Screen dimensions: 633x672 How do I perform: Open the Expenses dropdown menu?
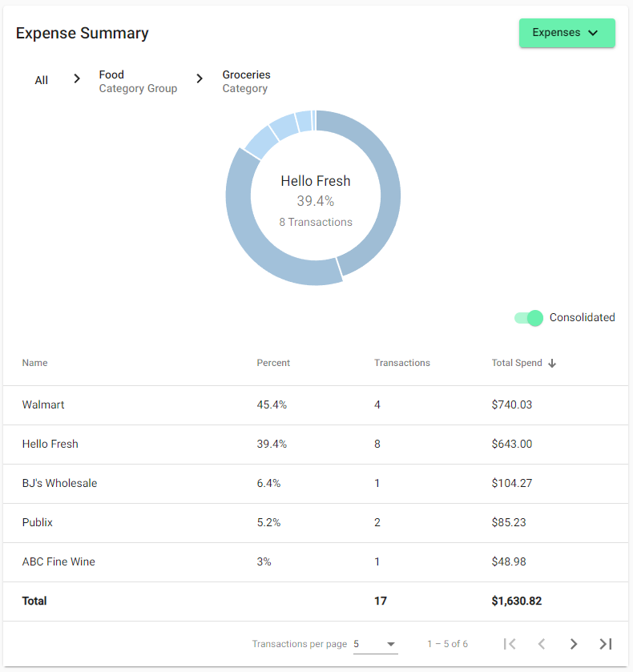pos(566,33)
